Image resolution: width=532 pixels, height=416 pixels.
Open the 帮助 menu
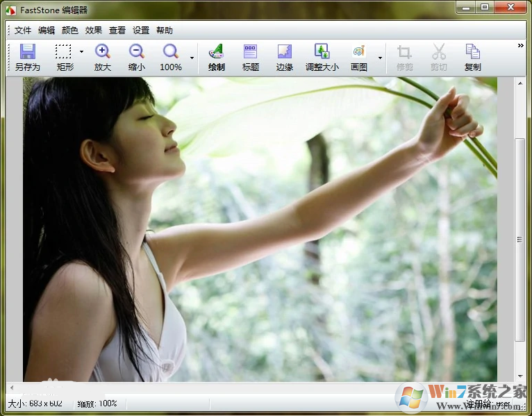coord(165,31)
